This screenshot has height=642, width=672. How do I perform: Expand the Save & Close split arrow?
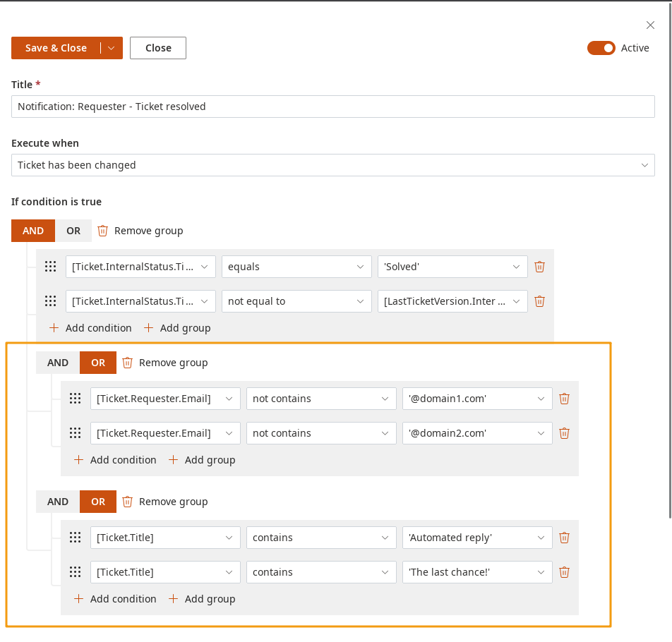[x=112, y=48]
